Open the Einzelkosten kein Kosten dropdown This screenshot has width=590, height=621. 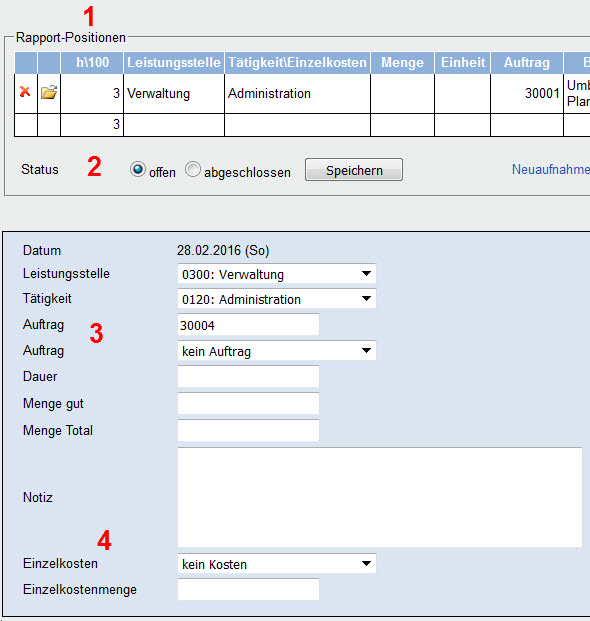pyautogui.click(x=277, y=564)
